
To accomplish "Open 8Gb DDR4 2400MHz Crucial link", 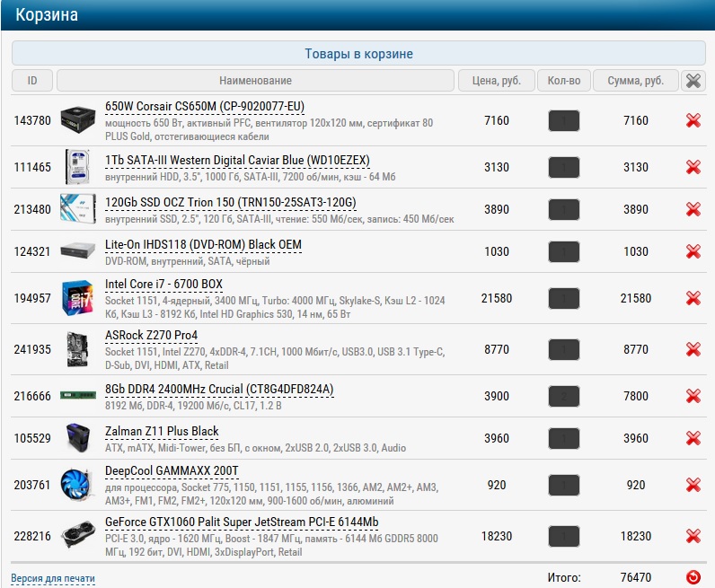I will coord(219,390).
